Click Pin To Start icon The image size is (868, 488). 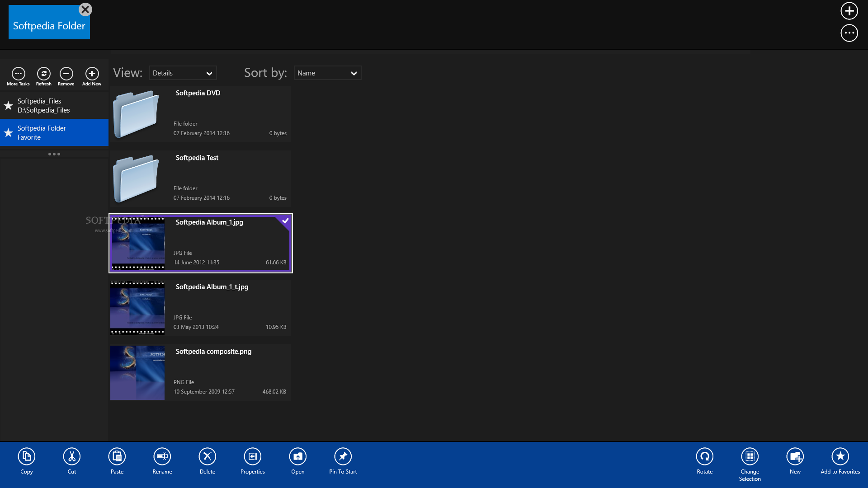343,456
